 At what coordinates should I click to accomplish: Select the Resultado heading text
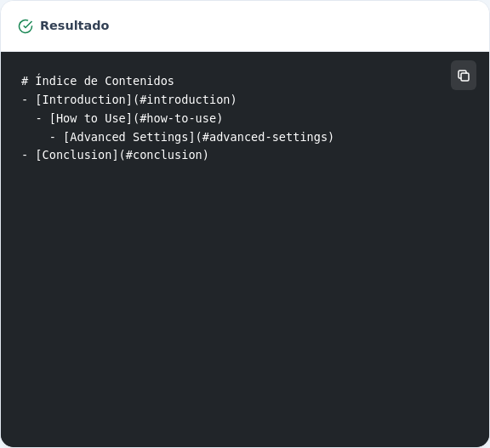[74, 26]
